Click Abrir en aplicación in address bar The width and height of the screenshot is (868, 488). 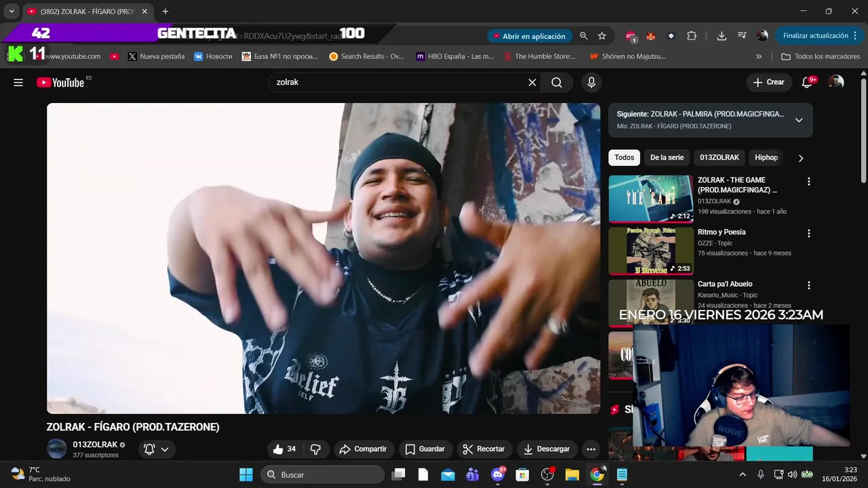point(529,36)
